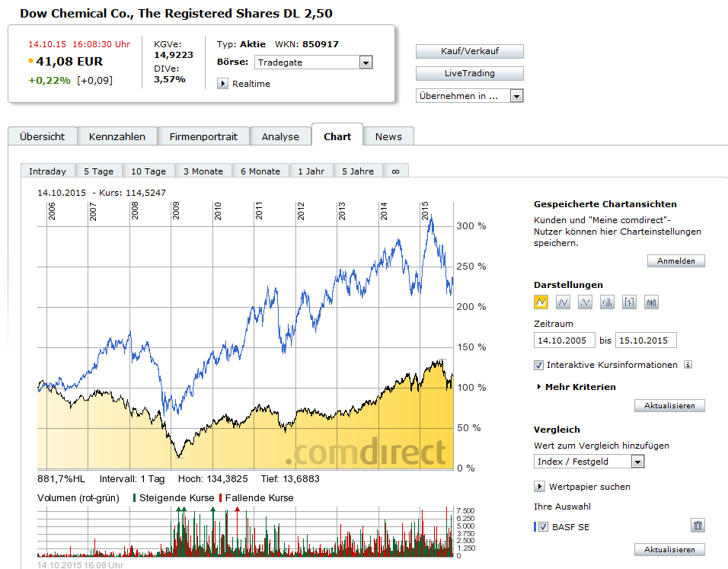Choose the candlestick chart display icon
728x569 pixels.
tap(651, 302)
